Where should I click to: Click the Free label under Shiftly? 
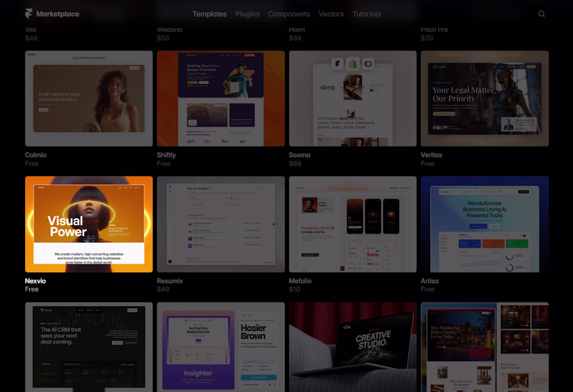[x=164, y=163]
